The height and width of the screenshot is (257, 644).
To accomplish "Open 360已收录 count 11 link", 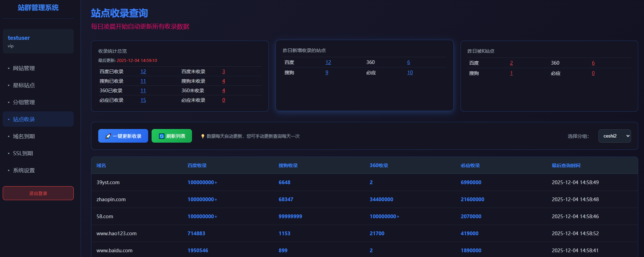I will point(143,91).
